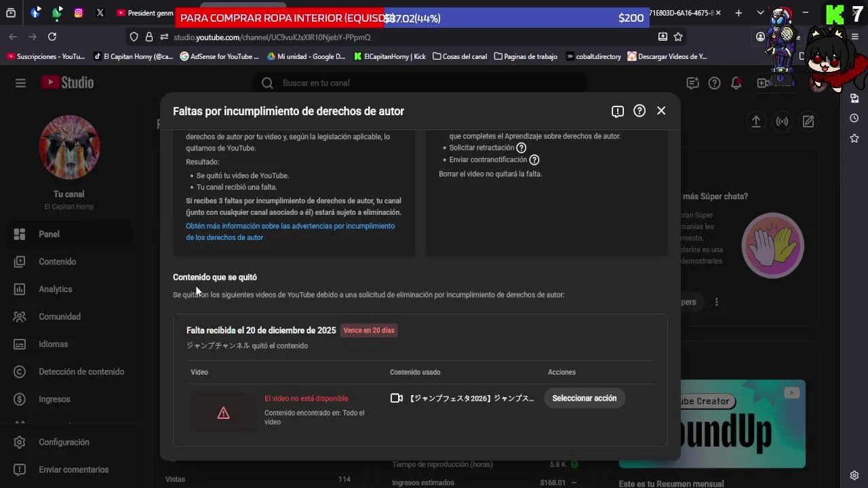Open Mi unidad Google Drive bookmark

click(307, 57)
